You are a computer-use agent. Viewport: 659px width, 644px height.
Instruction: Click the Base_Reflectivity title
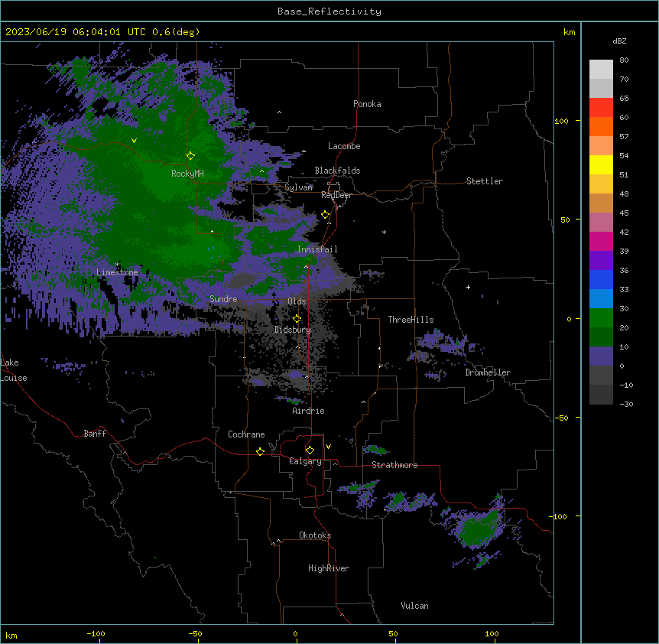[329, 11]
